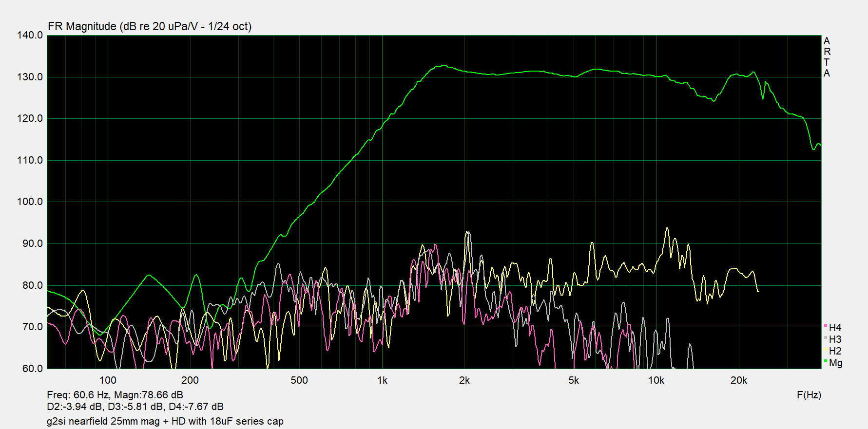Screen dimensions: 868x429
Task: Click the 2k frequency axis label
Action: tap(464, 380)
